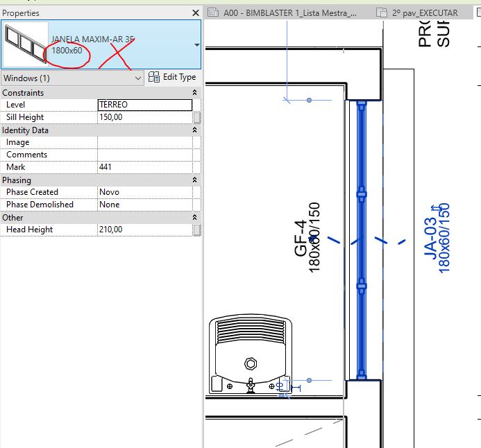Edit the Level field showing TERREO
481x448 pixels.
pyautogui.click(x=145, y=105)
